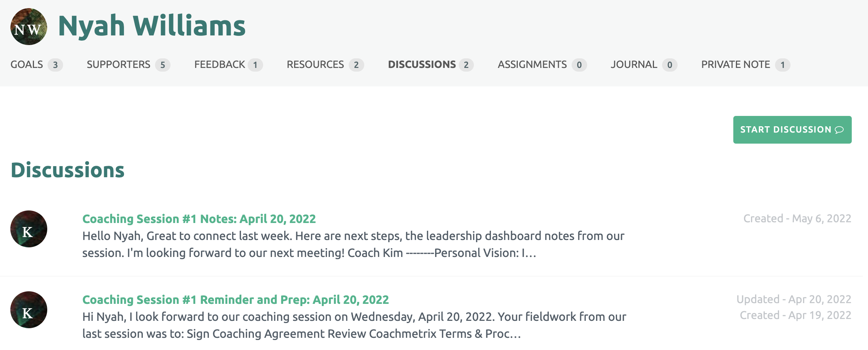Screen dimensions: 868x350
Task: Click the Supporters count badge showing 5
Action: (x=163, y=65)
